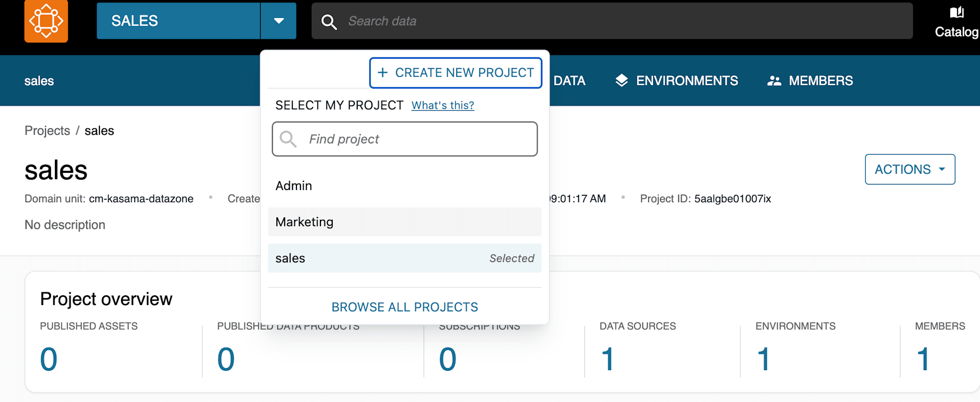Click the Project overview heading
Viewport: 980px width, 402px height.
(x=106, y=299)
